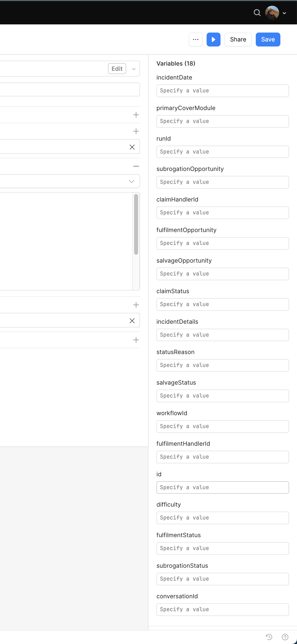The height and width of the screenshot is (644, 297).
Task: Focus the subrogationOpportunity value field
Action: click(x=222, y=182)
